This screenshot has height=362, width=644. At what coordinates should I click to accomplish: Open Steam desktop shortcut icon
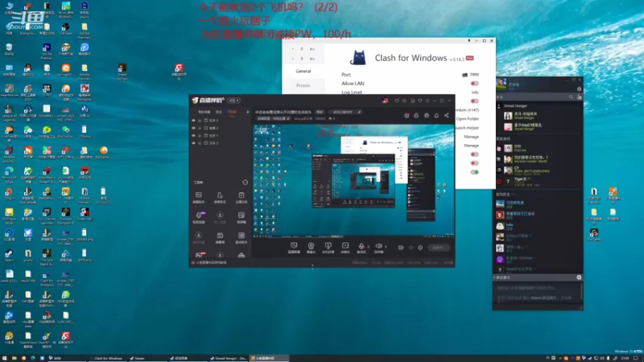[9, 255]
